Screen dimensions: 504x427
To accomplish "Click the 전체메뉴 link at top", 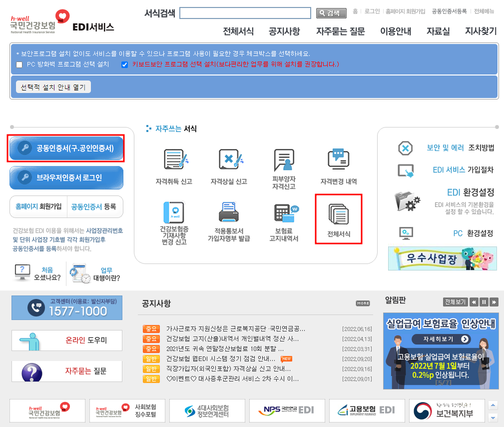I will 484,11.
